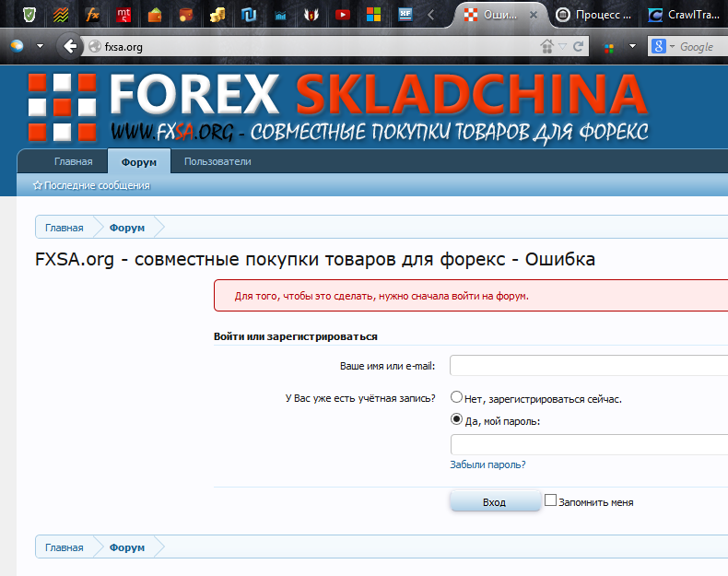Image resolution: width=728 pixels, height=576 pixels.
Task: Open the orange 'fx' pinned tab
Action: pyautogui.click(x=92, y=15)
